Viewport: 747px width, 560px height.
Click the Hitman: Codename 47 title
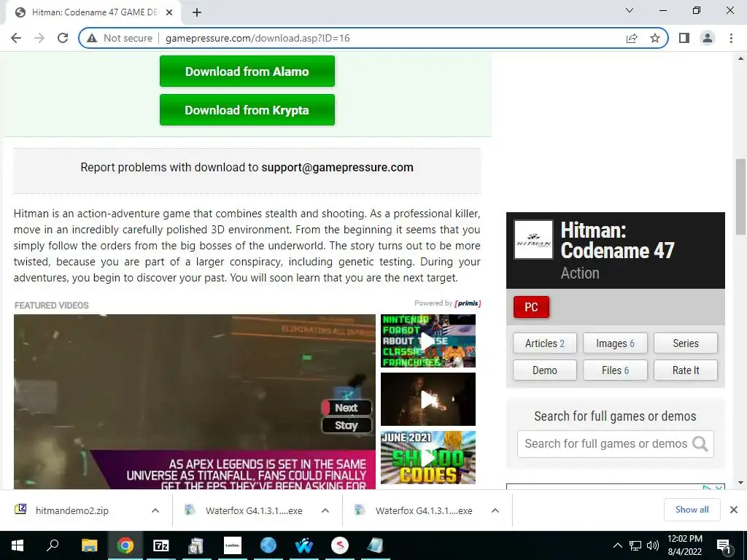617,241
